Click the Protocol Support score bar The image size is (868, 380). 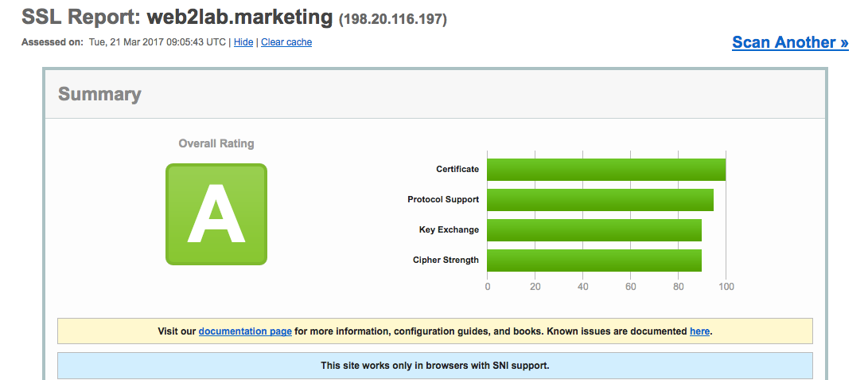[x=599, y=200]
